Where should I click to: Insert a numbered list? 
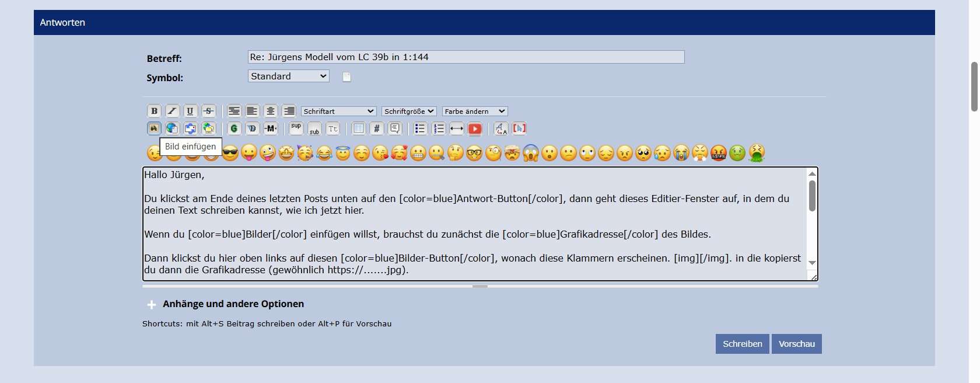click(439, 128)
